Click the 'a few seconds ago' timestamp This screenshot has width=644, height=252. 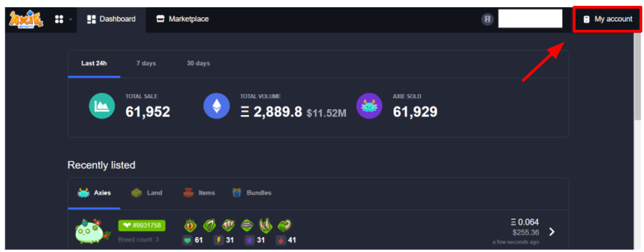(516, 242)
